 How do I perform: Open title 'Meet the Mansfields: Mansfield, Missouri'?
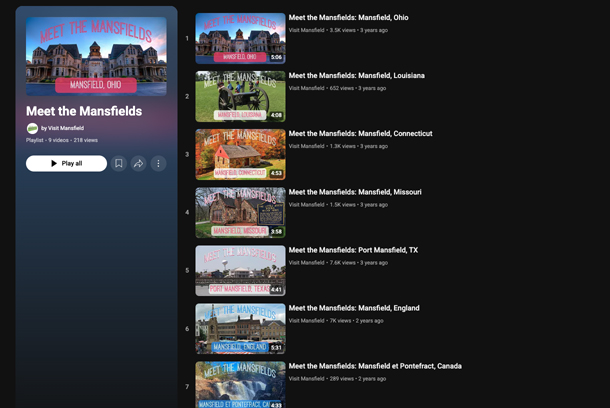pyautogui.click(x=355, y=192)
